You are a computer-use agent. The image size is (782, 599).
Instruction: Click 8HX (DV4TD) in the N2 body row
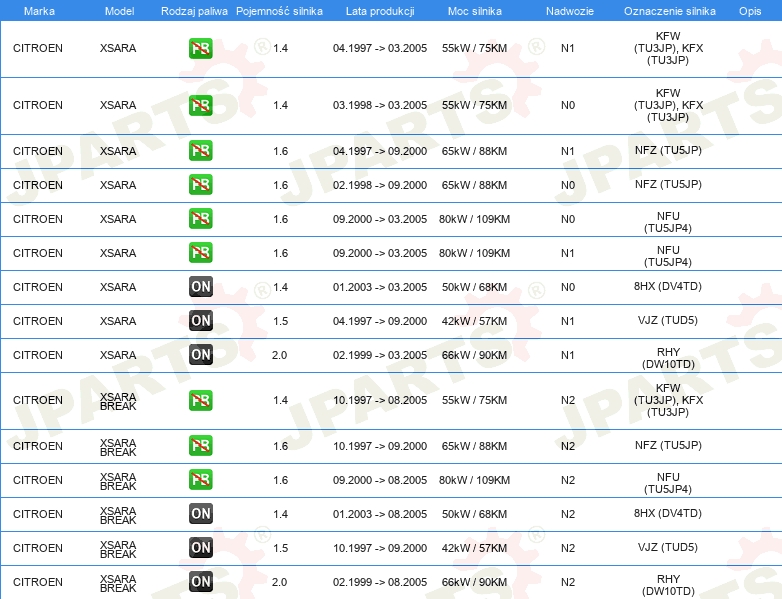click(668, 513)
